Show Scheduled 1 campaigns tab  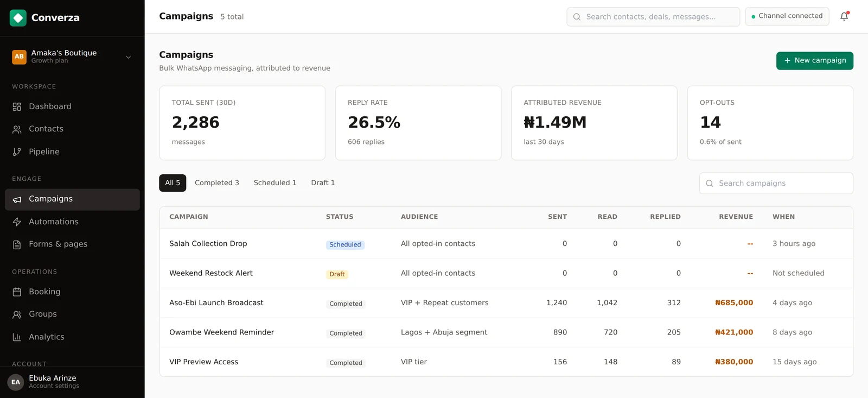[x=275, y=183]
